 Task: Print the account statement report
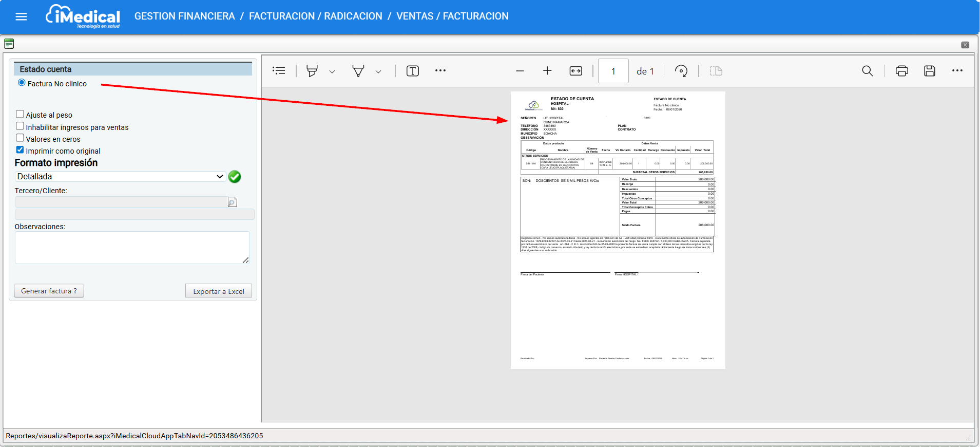pos(901,71)
